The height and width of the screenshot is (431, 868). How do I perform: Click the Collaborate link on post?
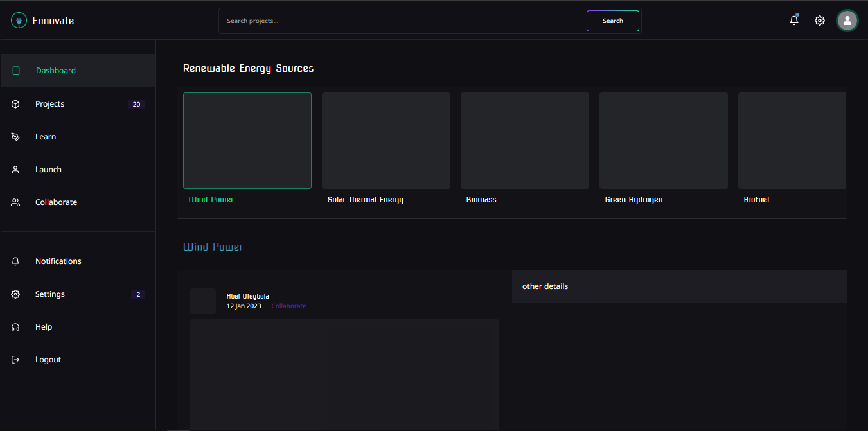[x=288, y=306]
